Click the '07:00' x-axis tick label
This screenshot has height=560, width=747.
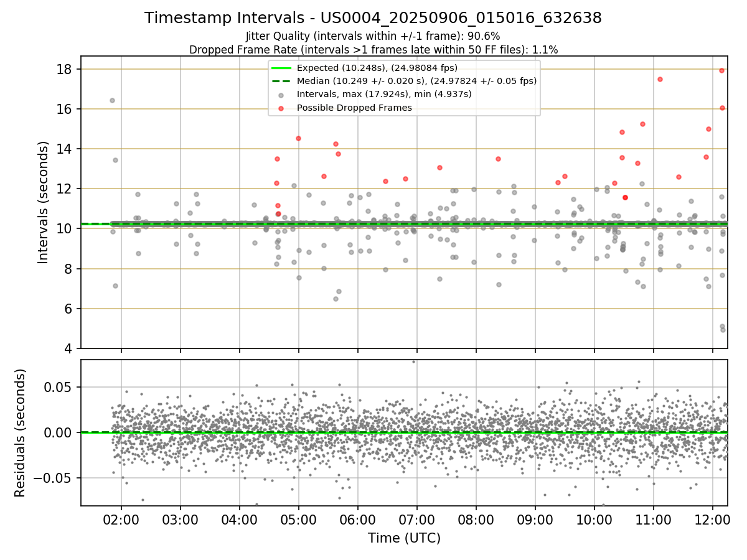click(417, 520)
